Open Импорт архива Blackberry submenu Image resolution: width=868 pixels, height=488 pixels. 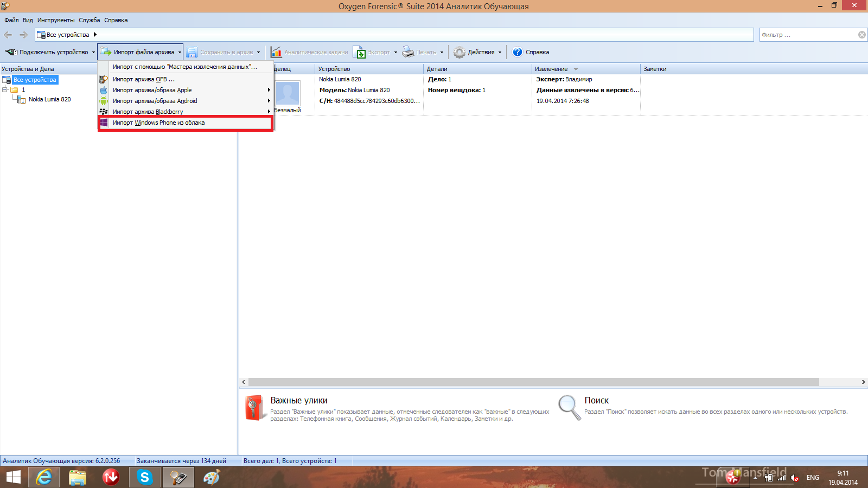pos(185,112)
